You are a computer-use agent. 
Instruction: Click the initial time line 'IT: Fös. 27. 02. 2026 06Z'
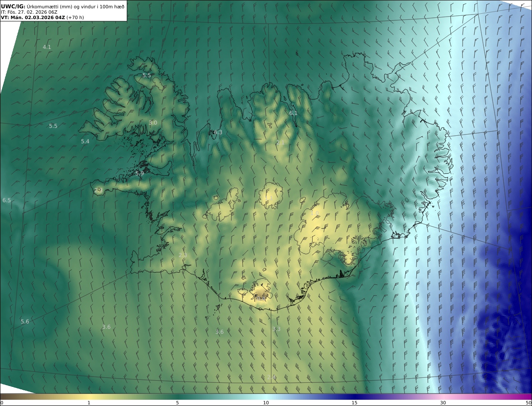(x=29, y=12)
